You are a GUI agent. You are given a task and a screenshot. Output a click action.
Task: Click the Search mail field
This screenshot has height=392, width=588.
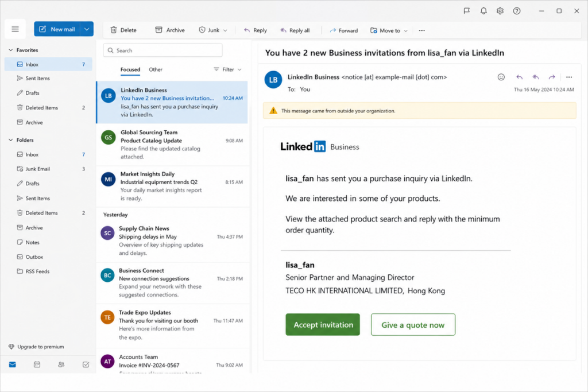click(x=163, y=50)
